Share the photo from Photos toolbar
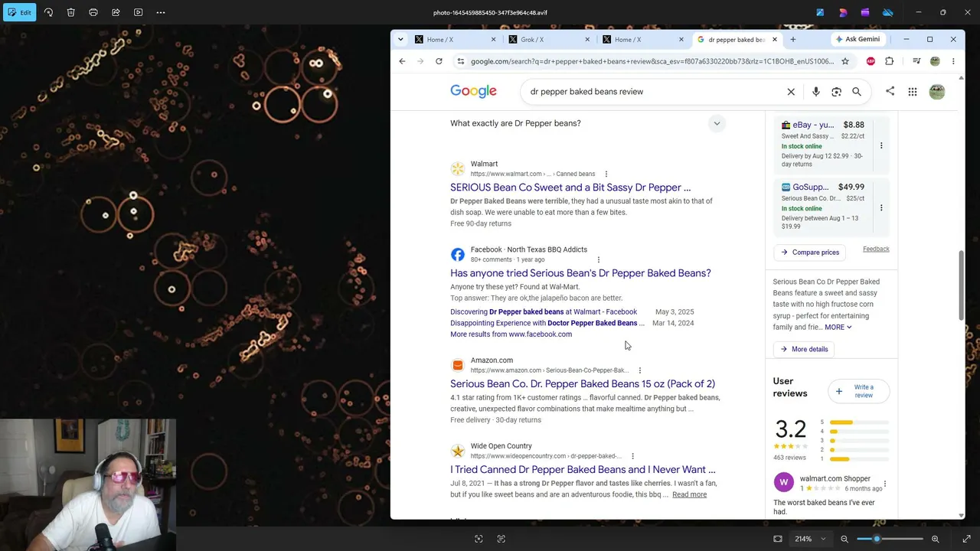This screenshot has width=980, height=551. click(116, 12)
